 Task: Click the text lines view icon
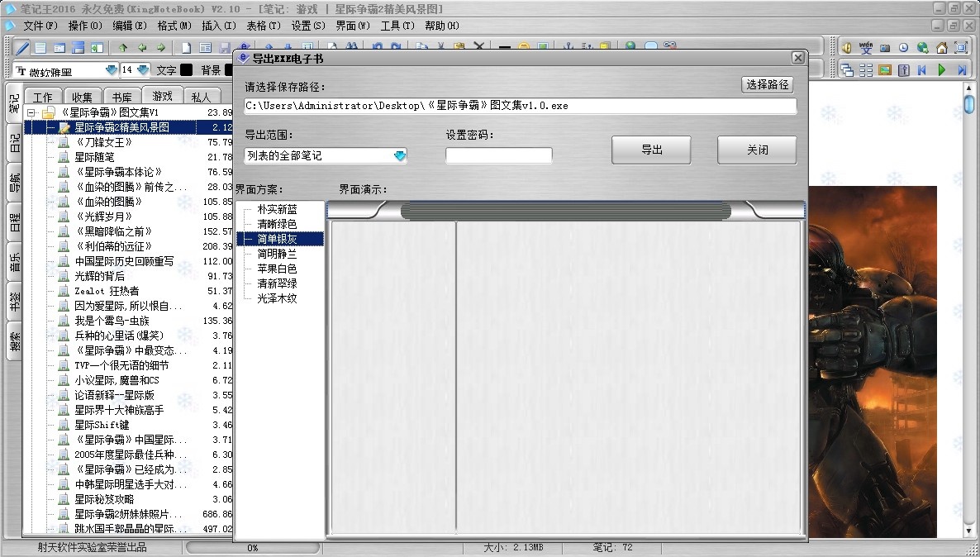[x=40, y=47]
